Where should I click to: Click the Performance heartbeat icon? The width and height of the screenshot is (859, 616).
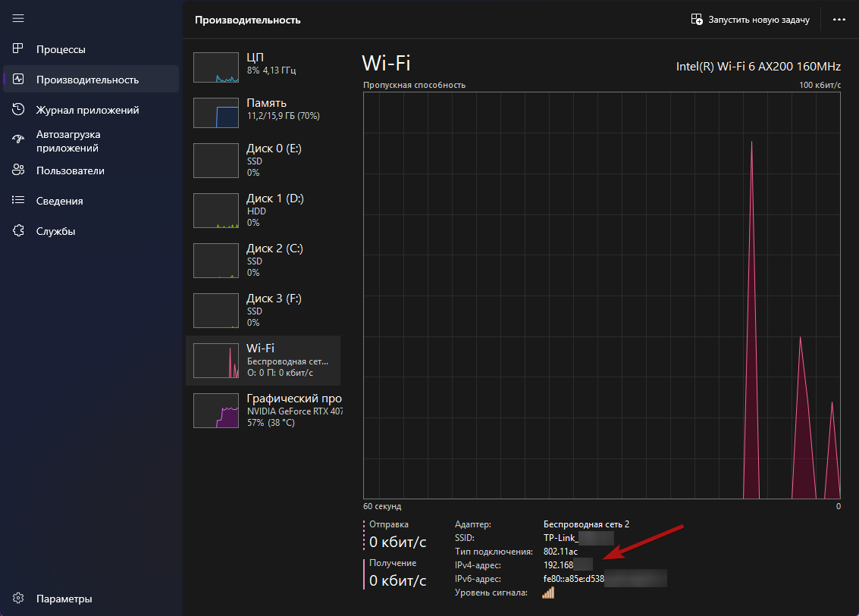[19, 80]
